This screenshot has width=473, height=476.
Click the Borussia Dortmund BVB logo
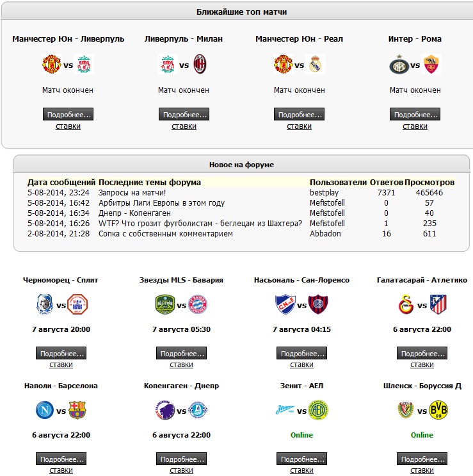click(x=438, y=410)
